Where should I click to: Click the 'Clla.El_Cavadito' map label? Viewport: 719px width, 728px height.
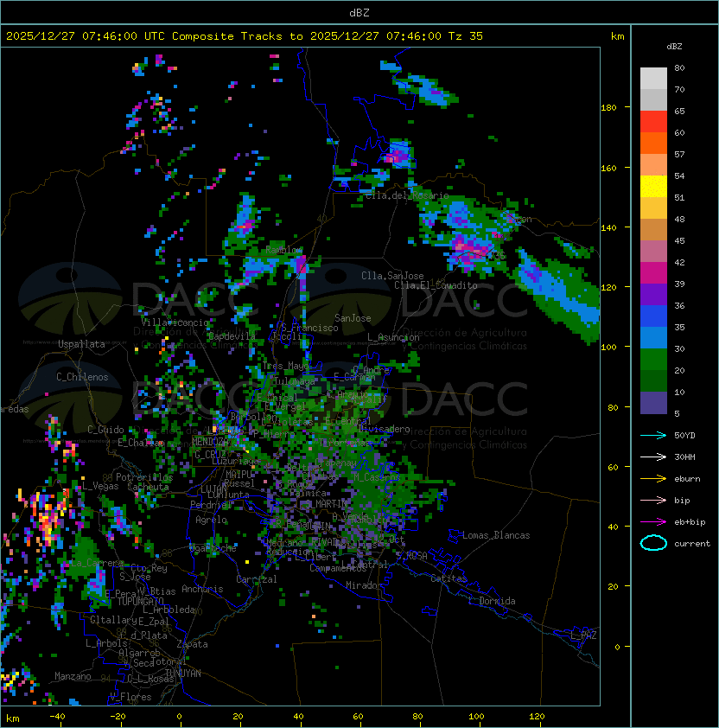(436, 285)
